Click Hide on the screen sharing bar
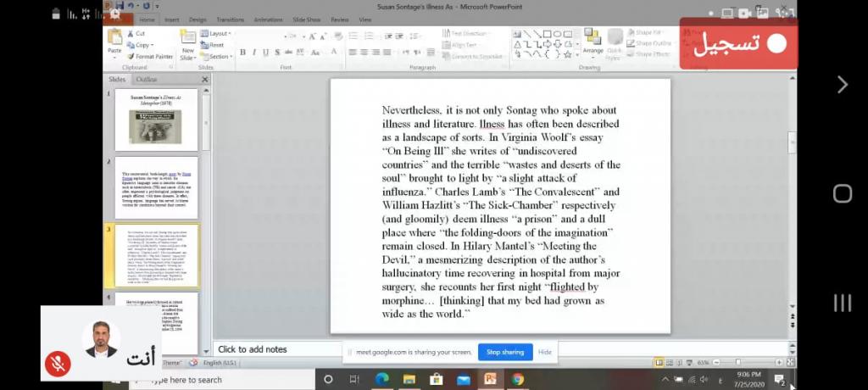Viewport: 868px width, 390px height. (545, 352)
